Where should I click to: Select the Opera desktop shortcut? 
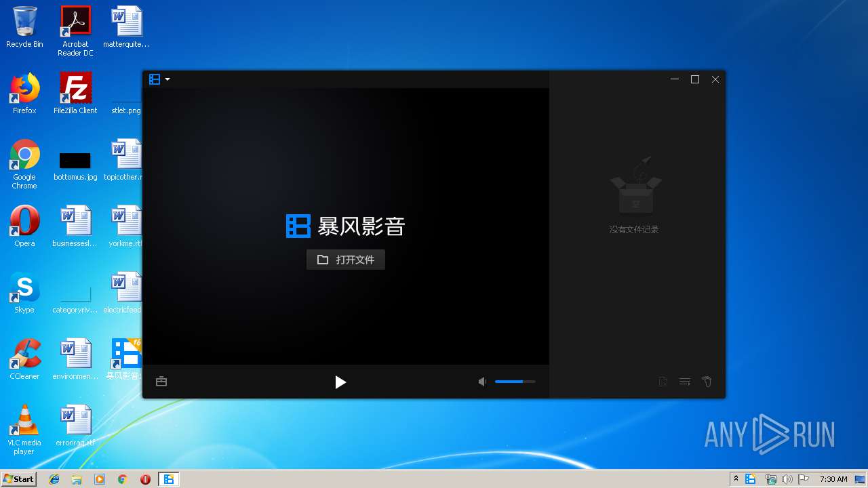click(x=24, y=226)
